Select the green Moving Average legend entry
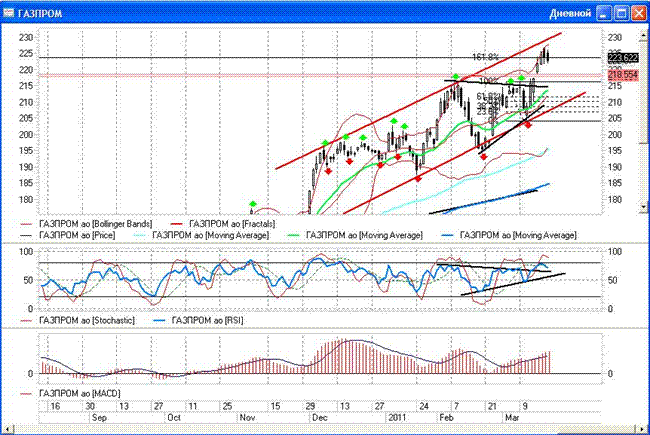 point(355,235)
